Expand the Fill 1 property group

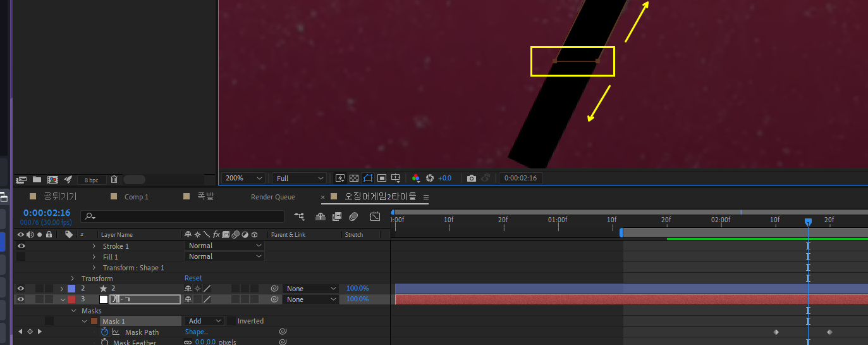(x=94, y=256)
